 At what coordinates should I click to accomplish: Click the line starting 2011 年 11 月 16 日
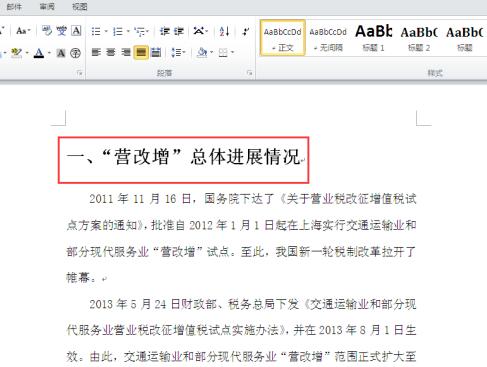coord(253,199)
